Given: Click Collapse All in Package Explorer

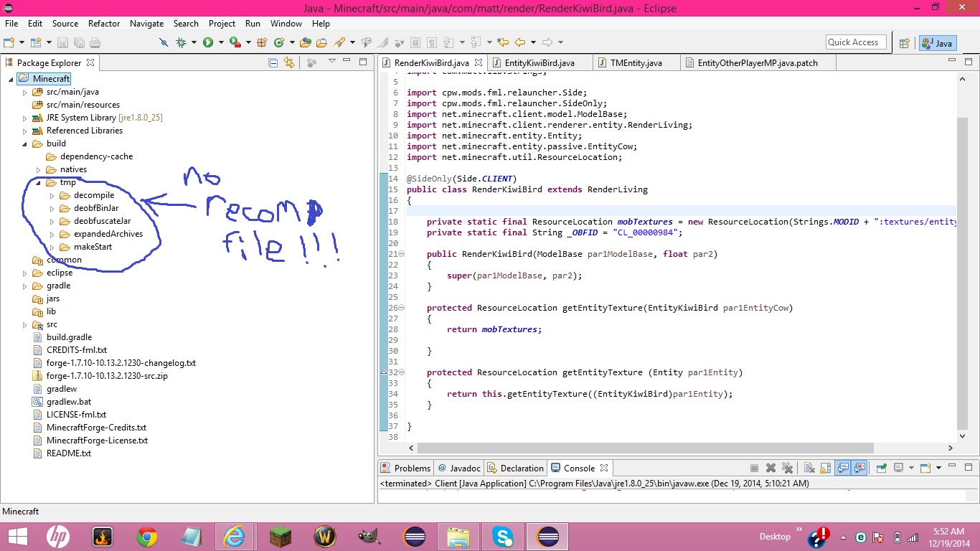Looking at the screenshot, I should (273, 62).
